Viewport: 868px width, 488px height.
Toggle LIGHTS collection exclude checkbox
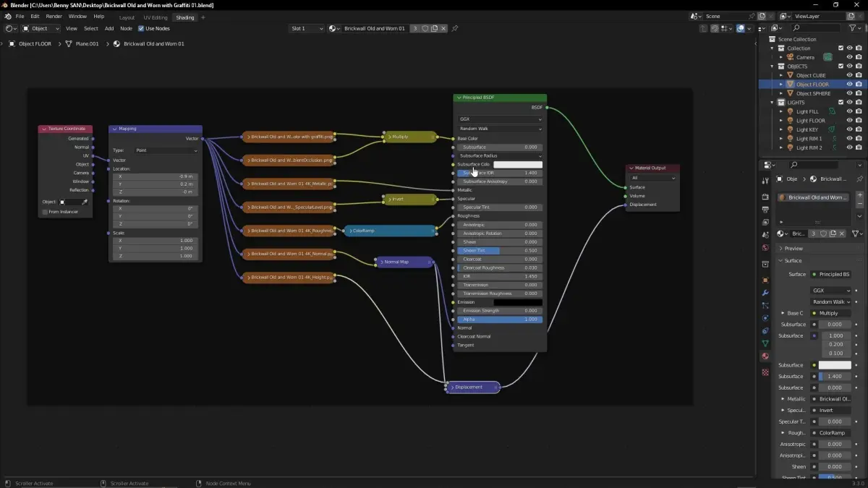pos(841,103)
